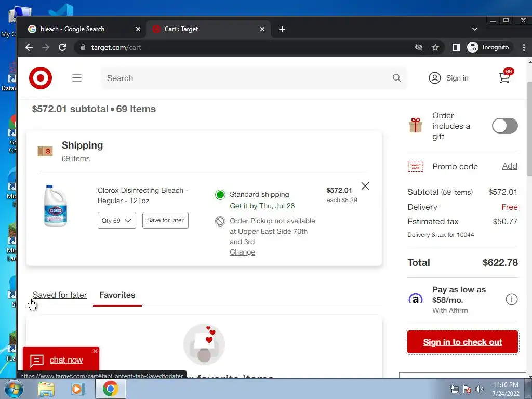Click Sign in to check out

(x=462, y=342)
